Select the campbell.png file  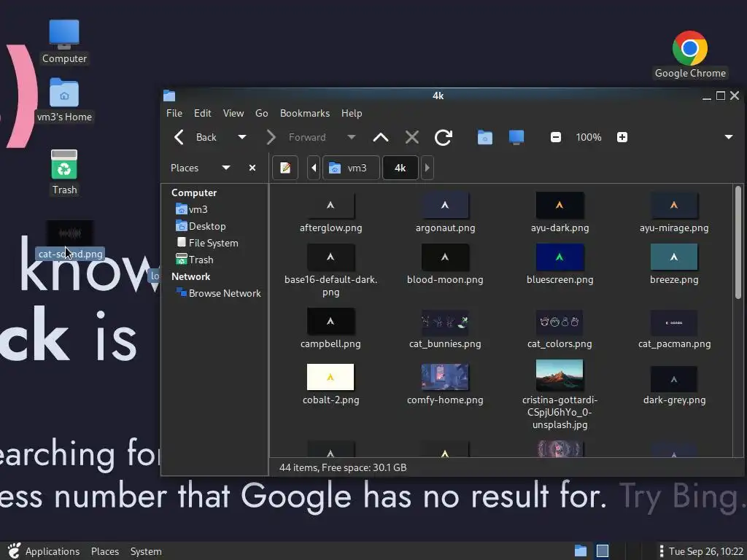[330, 329]
